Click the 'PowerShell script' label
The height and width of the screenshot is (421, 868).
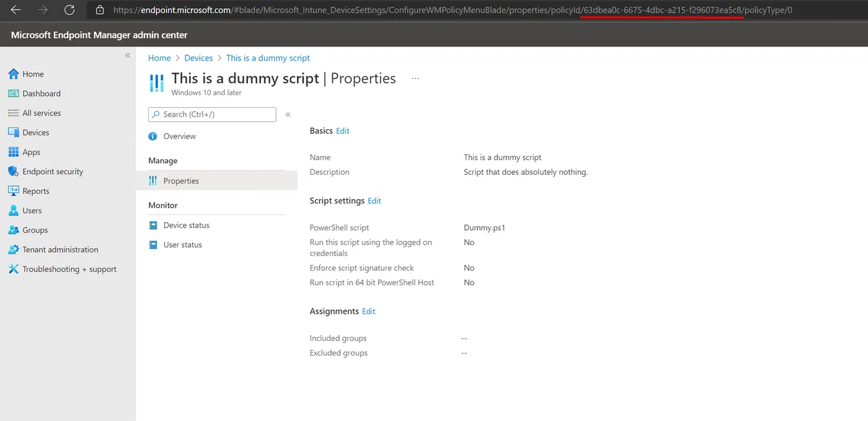coord(339,228)
